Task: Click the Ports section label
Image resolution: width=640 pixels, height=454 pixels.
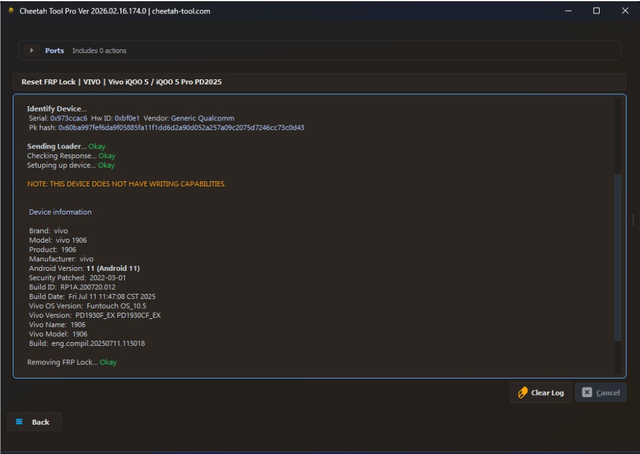Action: (x=54, y=50)
